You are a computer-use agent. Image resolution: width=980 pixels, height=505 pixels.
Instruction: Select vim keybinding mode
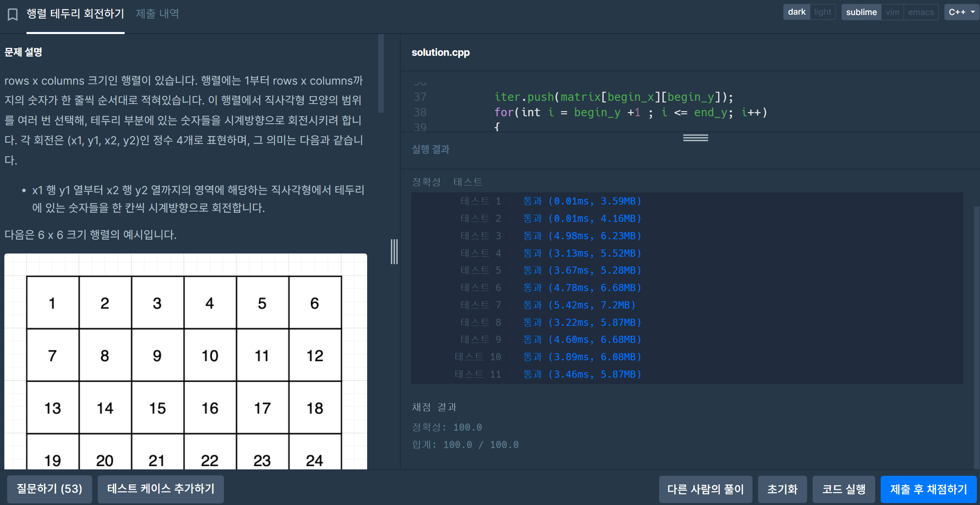pyautogui.click(x=892, y=12)
